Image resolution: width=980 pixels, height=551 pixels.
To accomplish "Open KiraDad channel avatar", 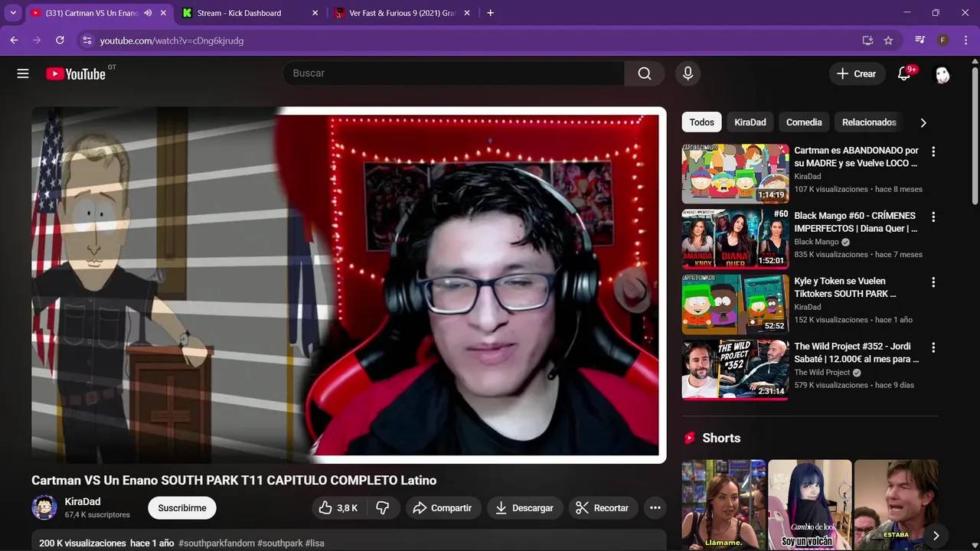I will point(44,507).
